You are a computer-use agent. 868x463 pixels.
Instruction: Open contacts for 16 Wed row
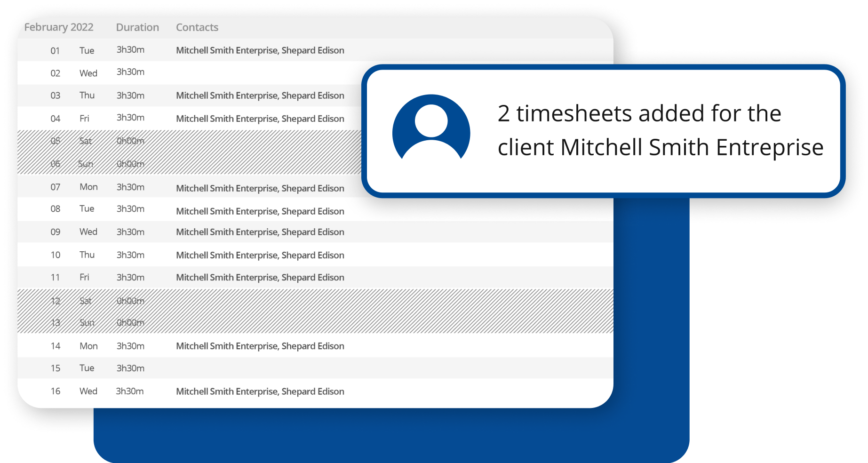pos(260,391)
